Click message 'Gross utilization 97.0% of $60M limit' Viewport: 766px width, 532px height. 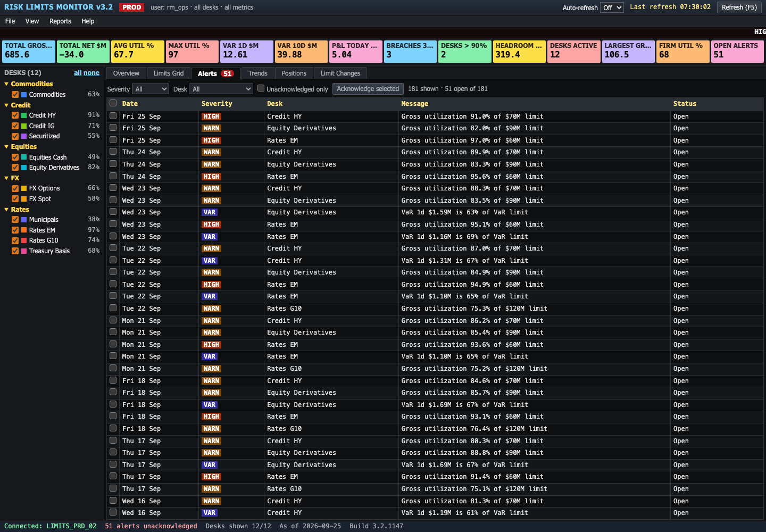[472, 140]
